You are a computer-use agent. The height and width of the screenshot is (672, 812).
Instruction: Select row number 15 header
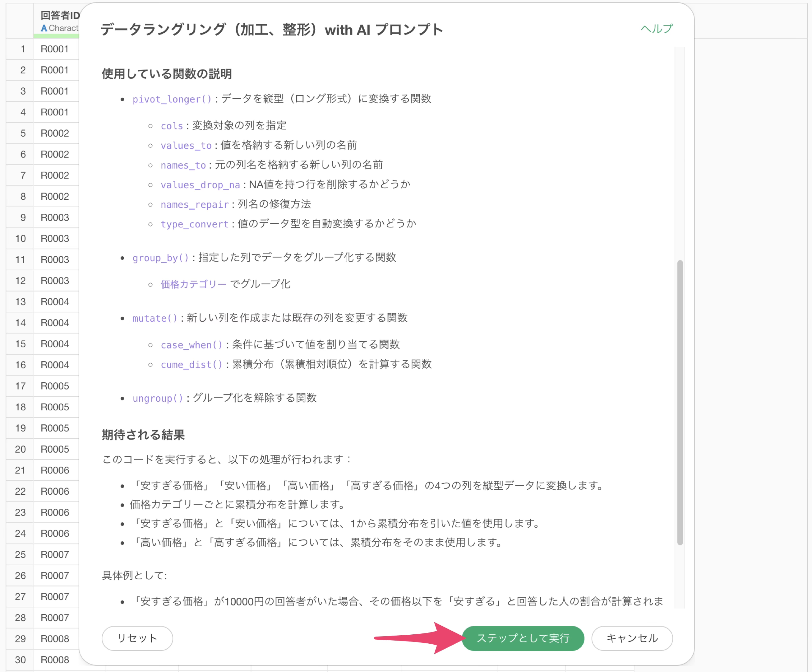tap(20, 344)
